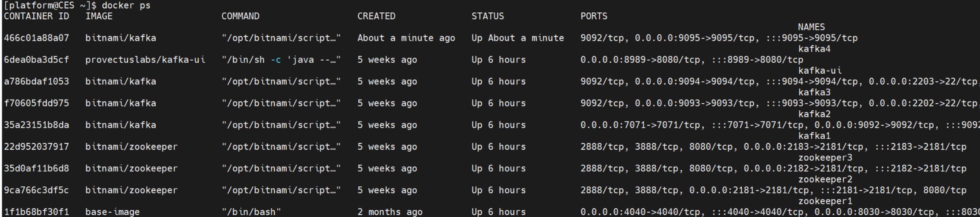Screen dimensions: 980x217
Task: Click the NAMES column header
Action: tap(811, 27)
